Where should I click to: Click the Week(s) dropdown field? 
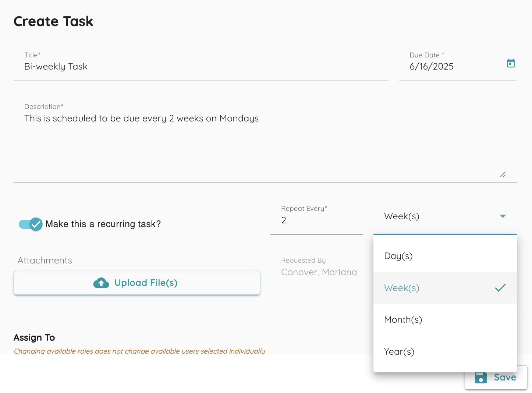click(445, 216)
